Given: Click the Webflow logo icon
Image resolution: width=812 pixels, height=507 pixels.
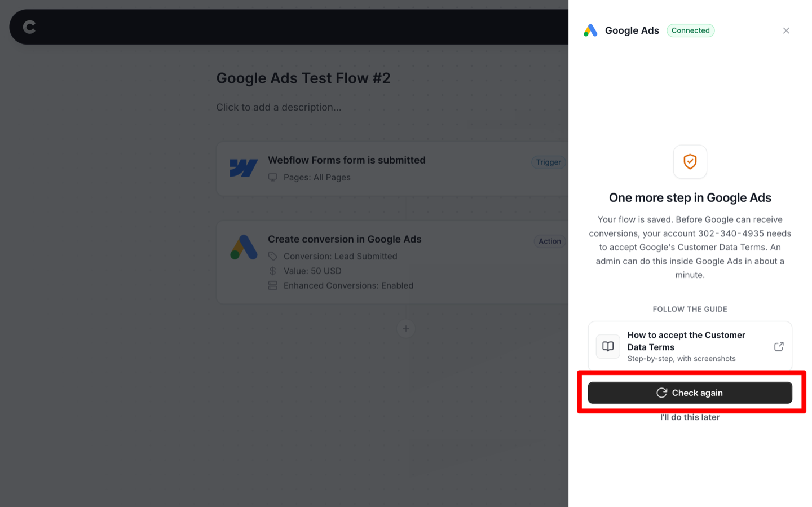Looking at the screenshot, I should (244, 168).
